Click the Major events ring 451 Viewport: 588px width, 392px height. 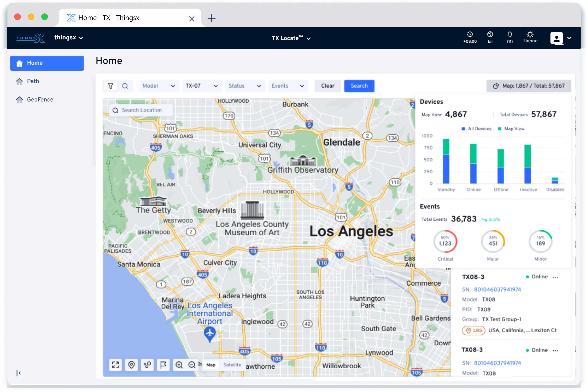click(x=493, y=242)
